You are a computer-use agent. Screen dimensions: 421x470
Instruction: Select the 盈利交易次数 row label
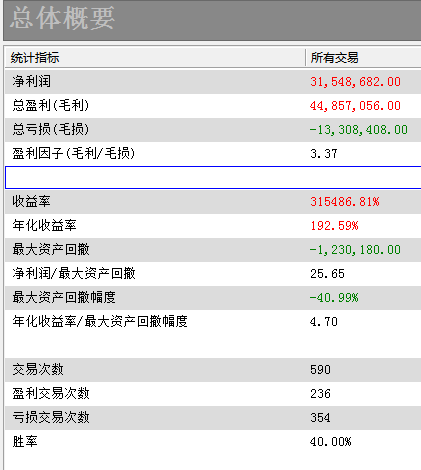51,393
